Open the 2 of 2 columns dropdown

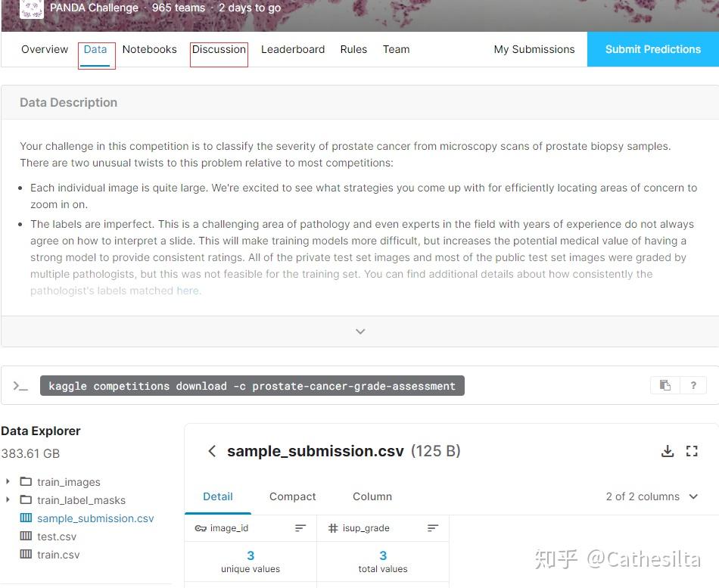(x=652, y=496)
